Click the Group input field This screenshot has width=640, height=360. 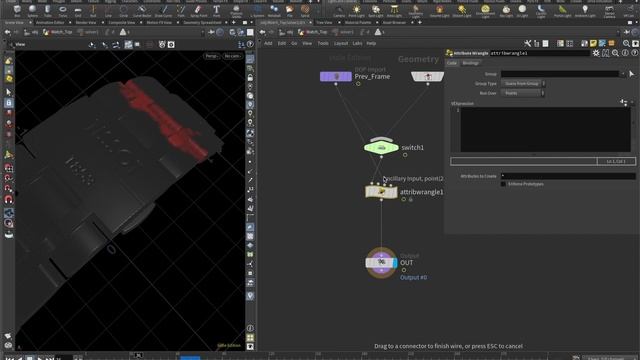pos(560,74)
